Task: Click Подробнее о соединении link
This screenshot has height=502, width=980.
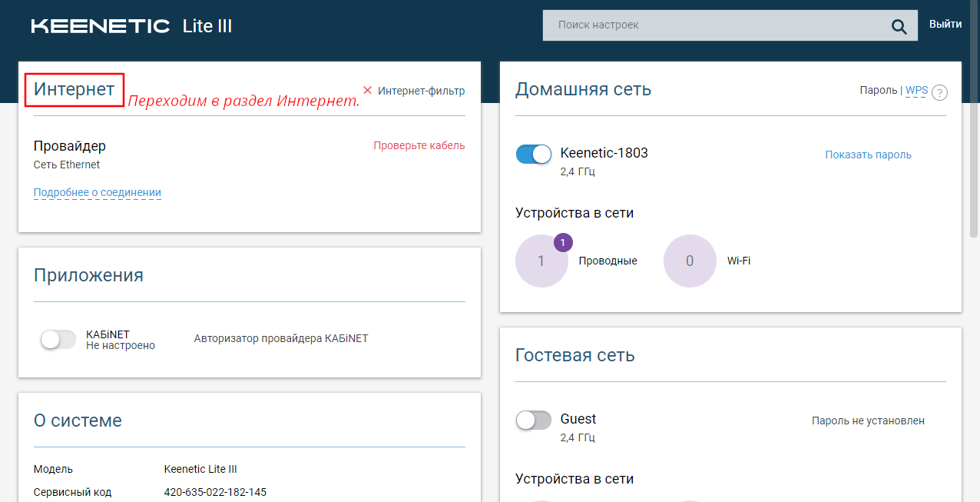Action: coord(98,192)
